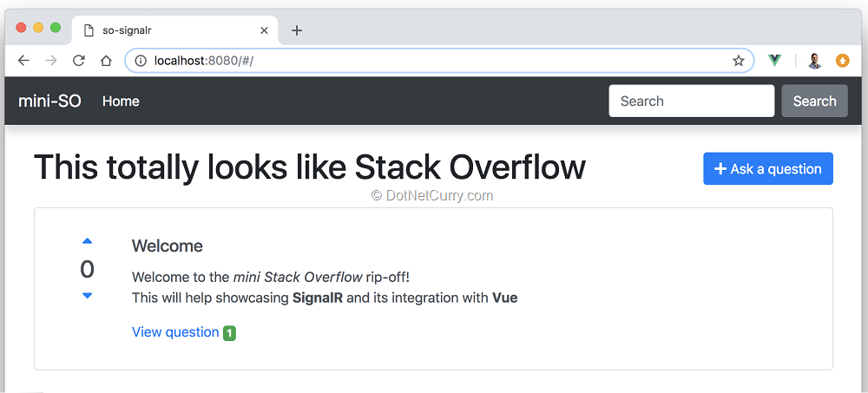Close the so-signalr tab
The height and width of the screenshot is (393, 868).
(x=264, y=30)
